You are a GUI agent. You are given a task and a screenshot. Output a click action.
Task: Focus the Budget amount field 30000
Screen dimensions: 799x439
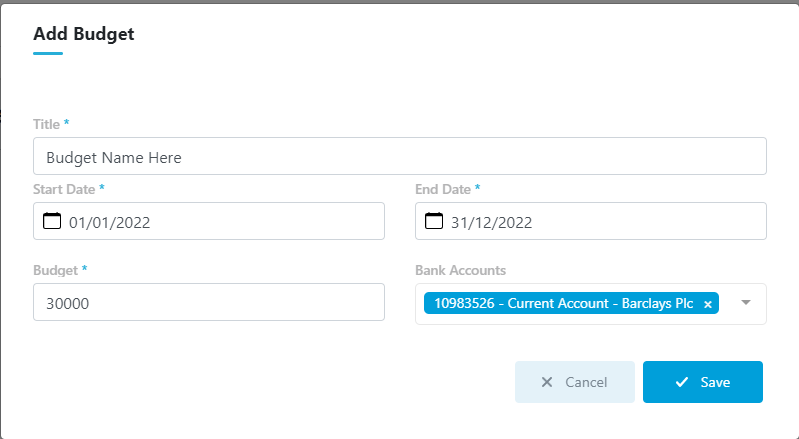coord(209,302)
